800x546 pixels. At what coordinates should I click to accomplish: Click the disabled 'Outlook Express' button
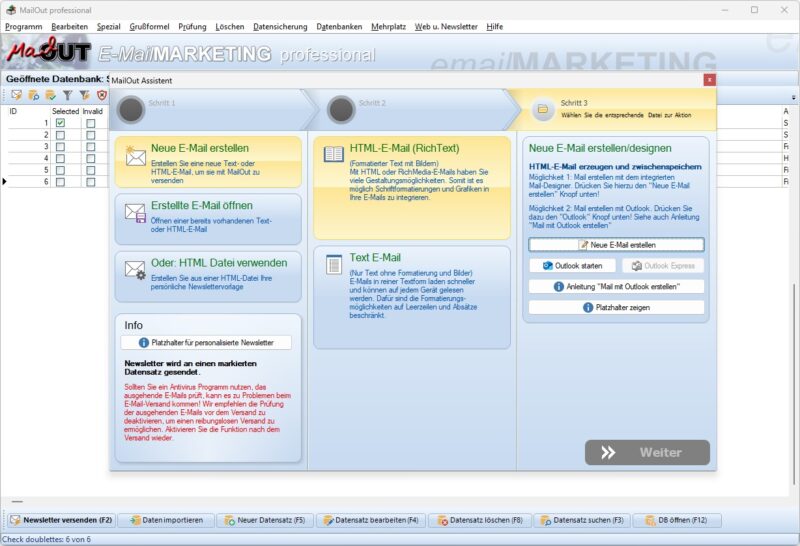pyautogui.click(x=663, y=265)
